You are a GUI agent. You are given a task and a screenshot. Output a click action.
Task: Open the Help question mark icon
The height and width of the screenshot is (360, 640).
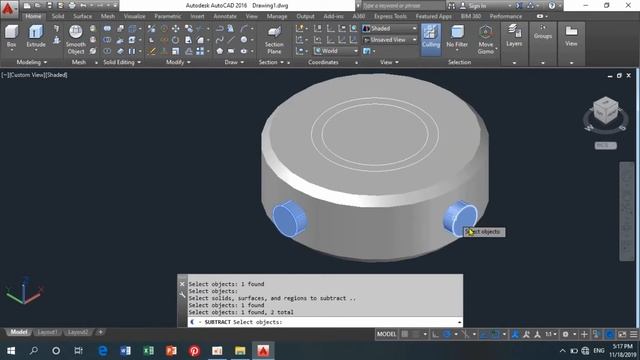click(x=552, y=6)
